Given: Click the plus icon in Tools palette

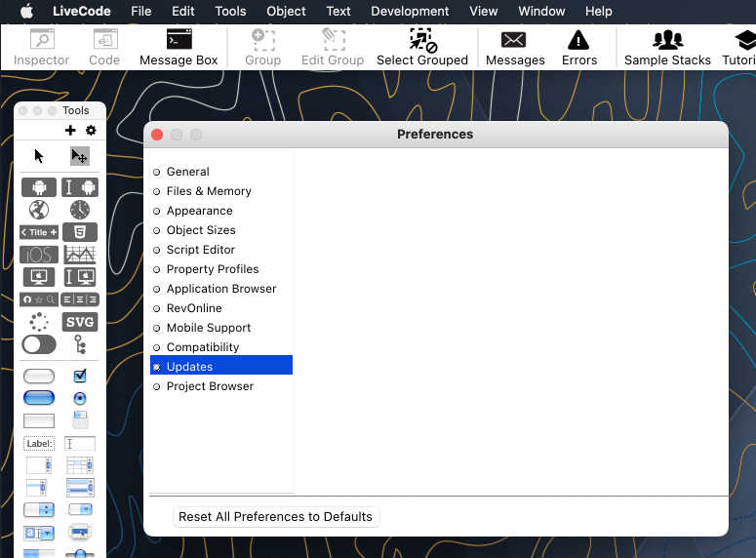Looking at the screenshot, I should pos(70,130).
